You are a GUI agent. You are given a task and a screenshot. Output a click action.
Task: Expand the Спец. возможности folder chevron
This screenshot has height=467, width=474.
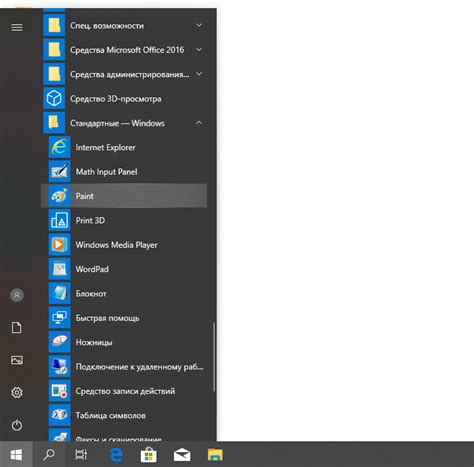tap(199, 25)
